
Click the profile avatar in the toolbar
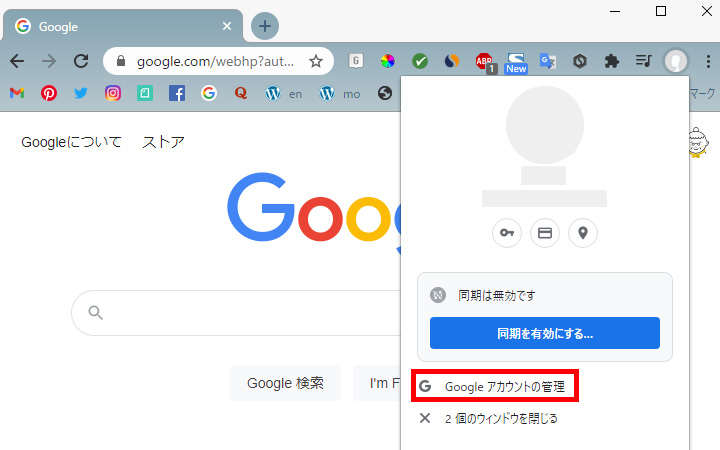tap(676, 61)
